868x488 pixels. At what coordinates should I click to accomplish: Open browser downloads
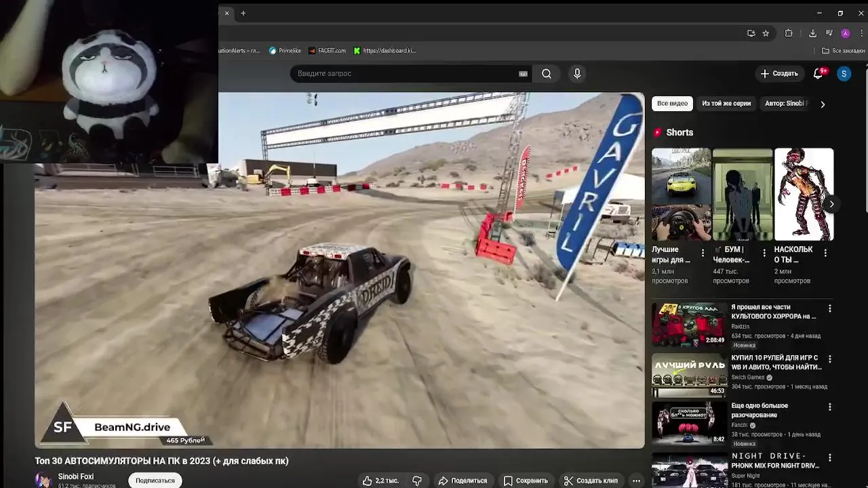pyautogui.click(x=812, y=33)
